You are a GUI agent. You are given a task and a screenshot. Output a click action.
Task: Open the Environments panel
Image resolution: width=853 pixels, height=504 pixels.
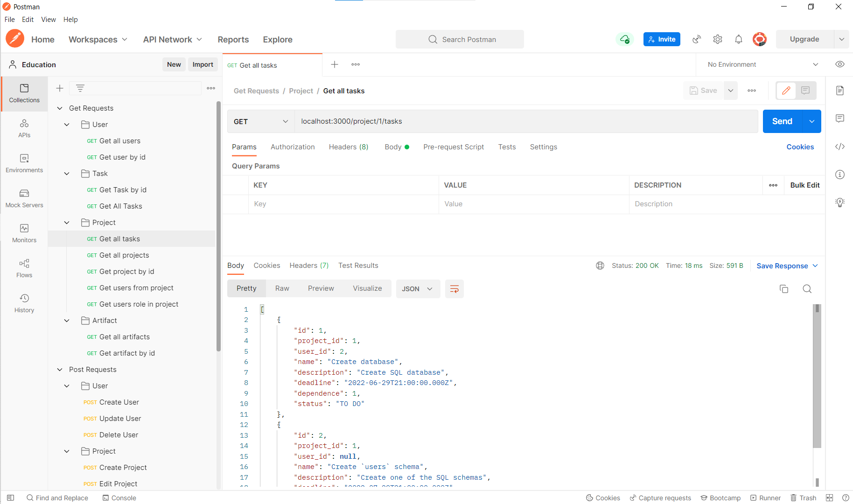pyautogui.click(x=24, y=163)
